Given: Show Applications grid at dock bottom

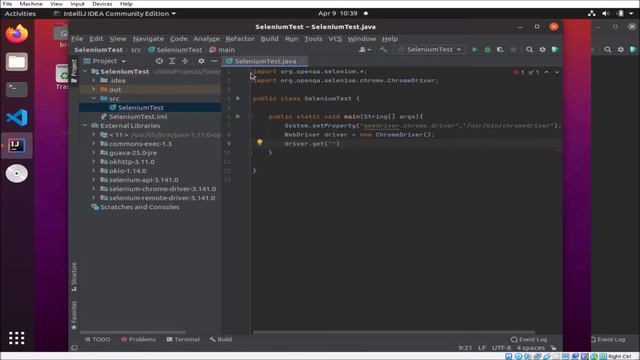Looking at the screenshot, I should (x=17, y=338).
